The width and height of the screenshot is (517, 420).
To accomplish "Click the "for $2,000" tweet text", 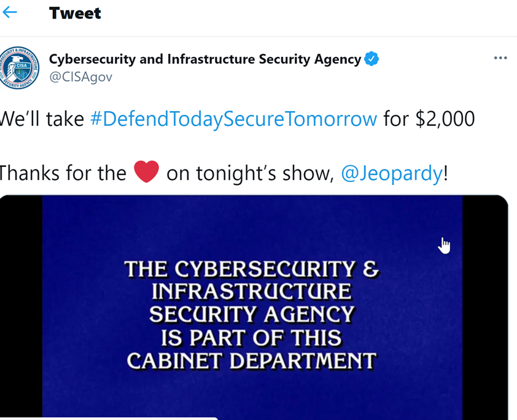I will (x=429, y=119).
